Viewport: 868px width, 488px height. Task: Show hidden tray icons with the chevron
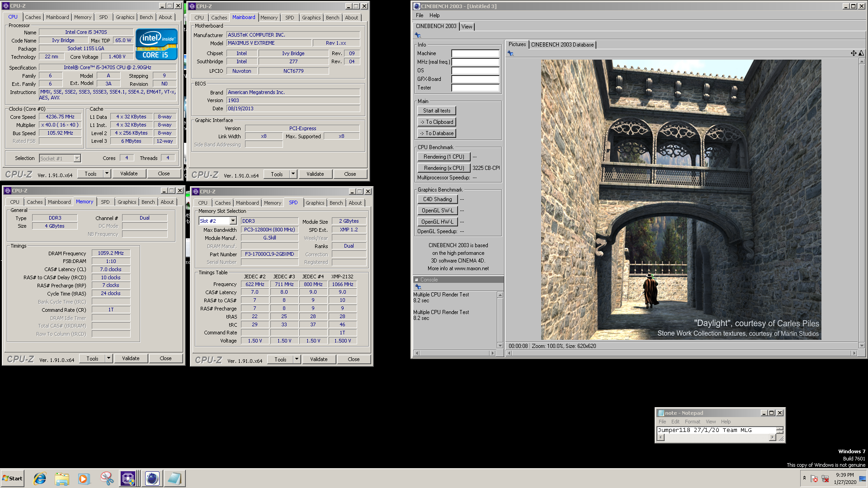pyautogui.click(x=804, y=478)
